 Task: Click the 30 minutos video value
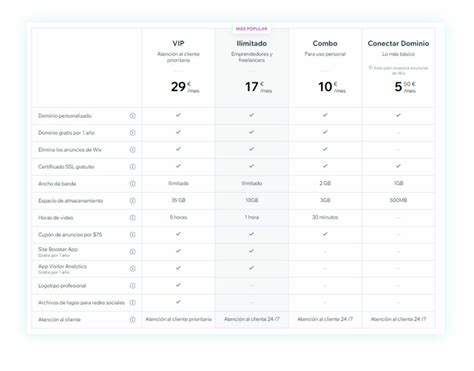tap(325, 217)
